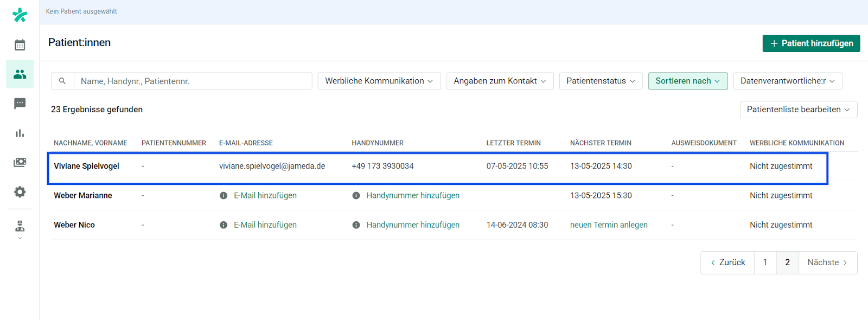Click info icon next to Weber Marianne's Handynummer hinzufügen
The height and width of the screenshot is (320, 868).
[356, 195]
